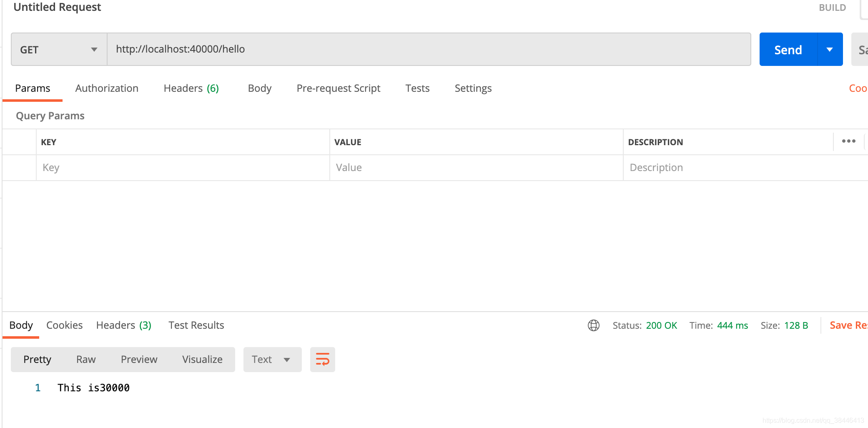Click the 200 OK status value
The image size is (868, 428).
(662, 325)
